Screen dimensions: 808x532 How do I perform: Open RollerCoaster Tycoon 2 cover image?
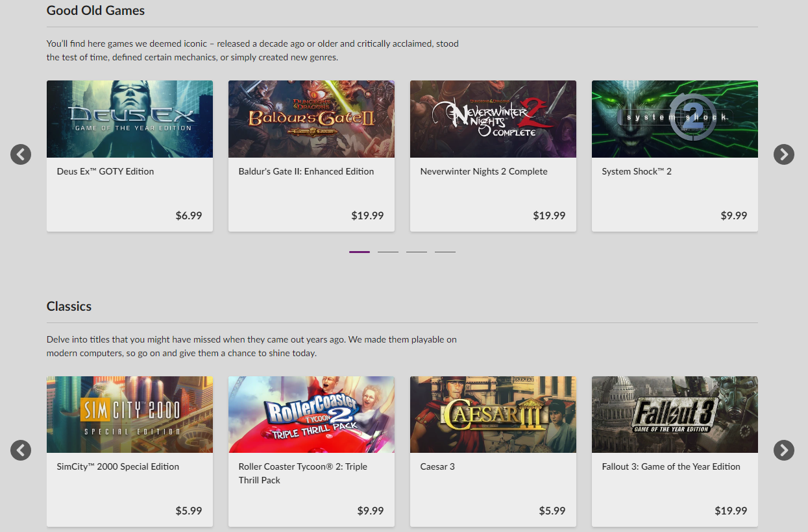[x=312, y=415]
